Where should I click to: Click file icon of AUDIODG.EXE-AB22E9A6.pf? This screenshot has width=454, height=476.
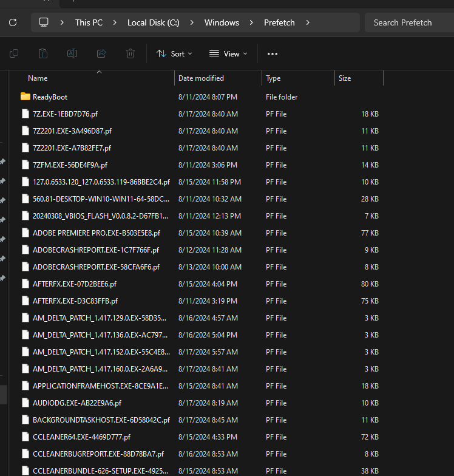point(25,403)
